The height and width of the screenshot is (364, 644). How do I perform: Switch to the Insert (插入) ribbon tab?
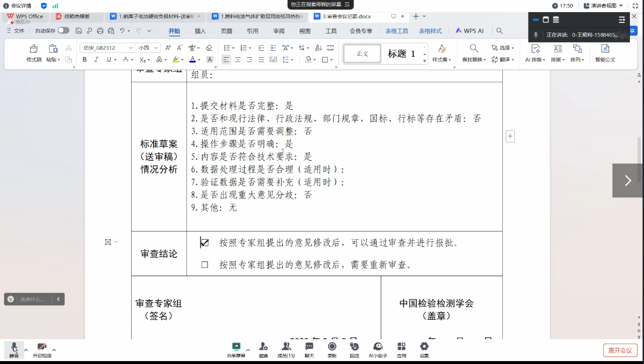[200, 31]
